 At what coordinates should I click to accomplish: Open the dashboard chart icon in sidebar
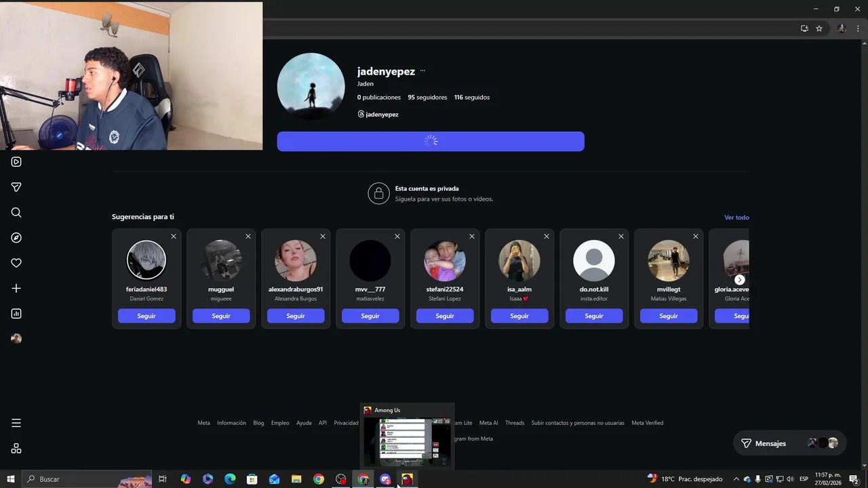[x=16, y=314]
